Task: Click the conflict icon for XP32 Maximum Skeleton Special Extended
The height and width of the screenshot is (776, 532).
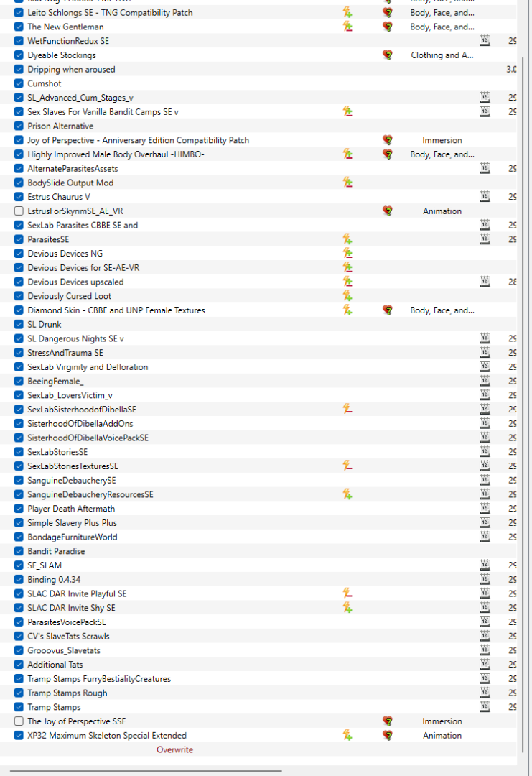Action: (347, 736)
